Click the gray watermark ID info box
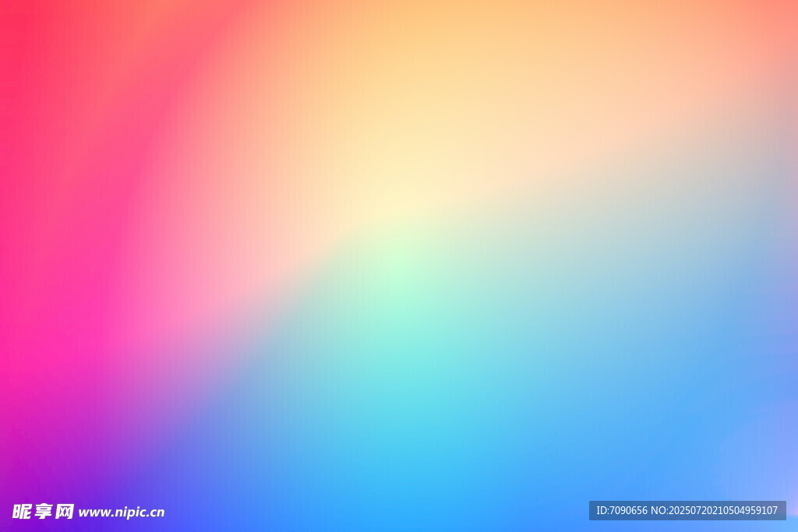Screen dimensions: 798x532 687,511
